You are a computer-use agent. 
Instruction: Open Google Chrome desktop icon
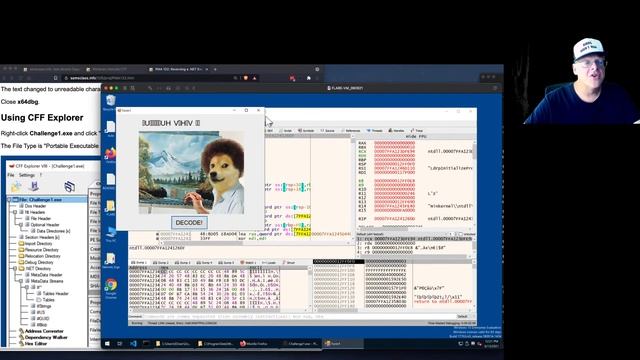[111, 288]
